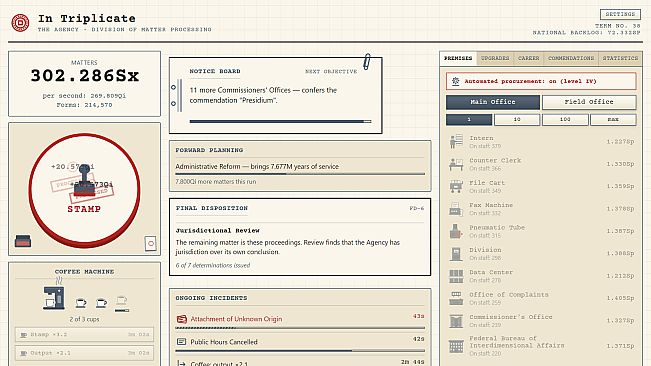Click the Automated procurement gear icon
Image resolution: width=651 pixels, height=366 pixels.
pyautogui.click(x=455, y=81)
